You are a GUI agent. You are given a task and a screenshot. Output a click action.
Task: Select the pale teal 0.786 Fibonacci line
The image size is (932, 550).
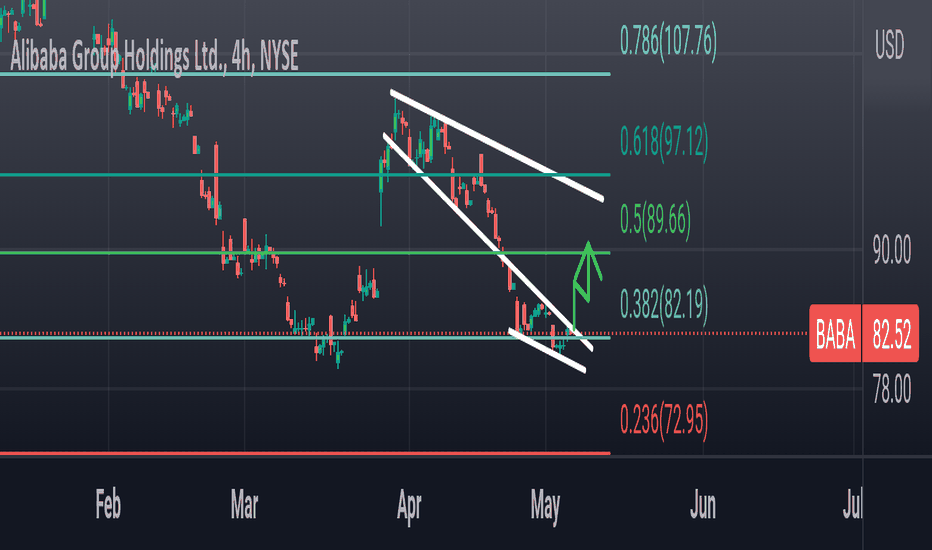(x=305, y=74)
